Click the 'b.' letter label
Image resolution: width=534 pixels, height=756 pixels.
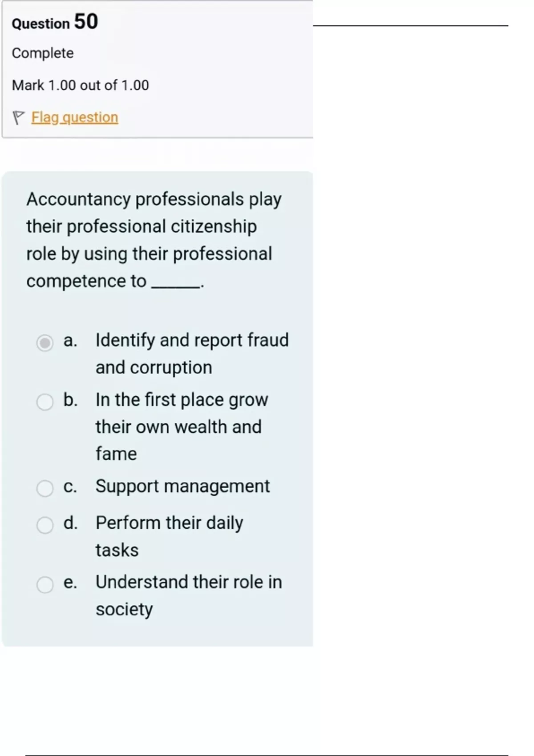(70, 400)
